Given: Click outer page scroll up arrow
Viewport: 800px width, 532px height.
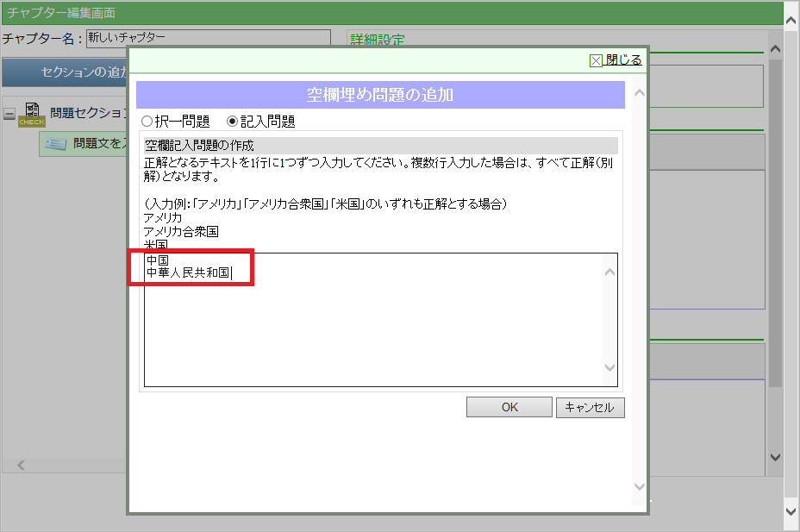Looking at the screenshot, I should pyautogui.click(x=791, y=21).
